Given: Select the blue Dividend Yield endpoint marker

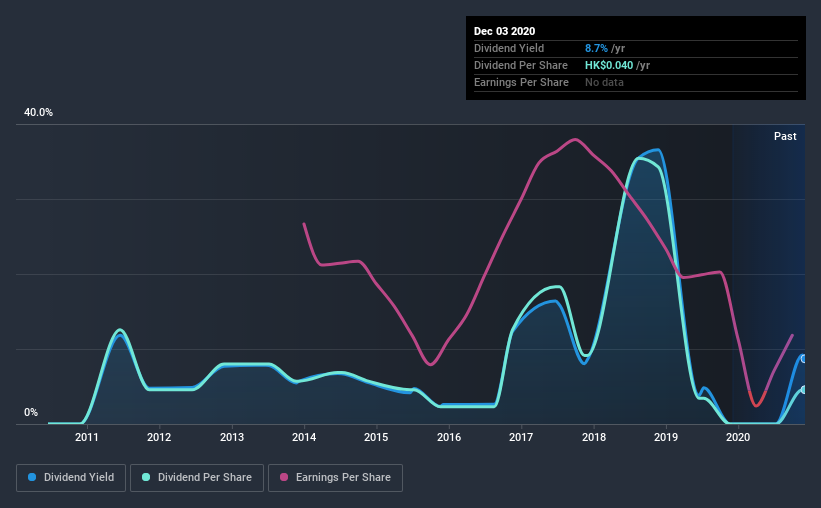Looking at the screenshot, I should [x=803, y=359].
